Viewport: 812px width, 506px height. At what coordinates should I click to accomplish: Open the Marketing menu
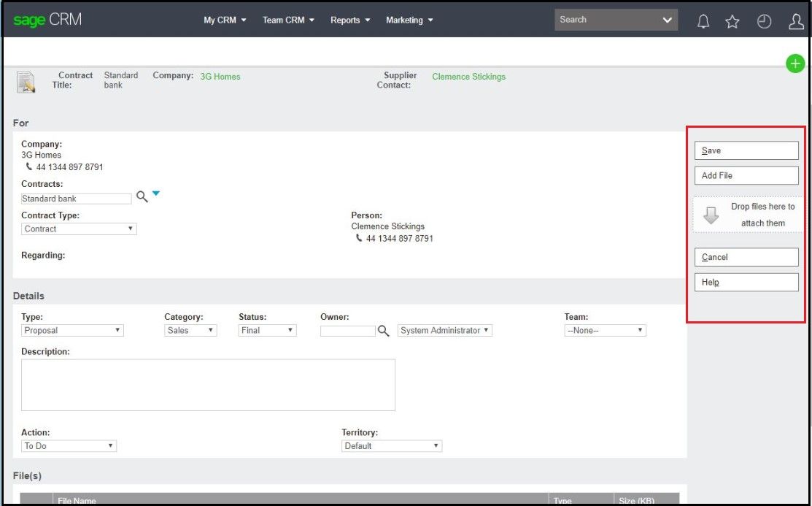[409, 20]
